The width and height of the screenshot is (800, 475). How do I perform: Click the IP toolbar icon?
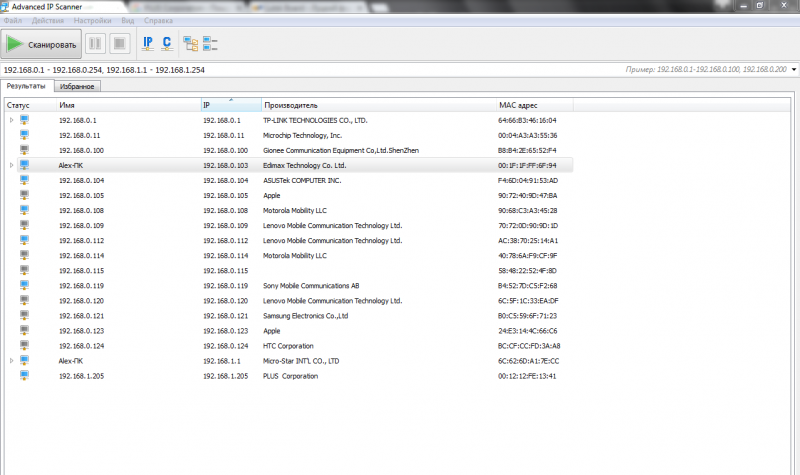point(148,43)
